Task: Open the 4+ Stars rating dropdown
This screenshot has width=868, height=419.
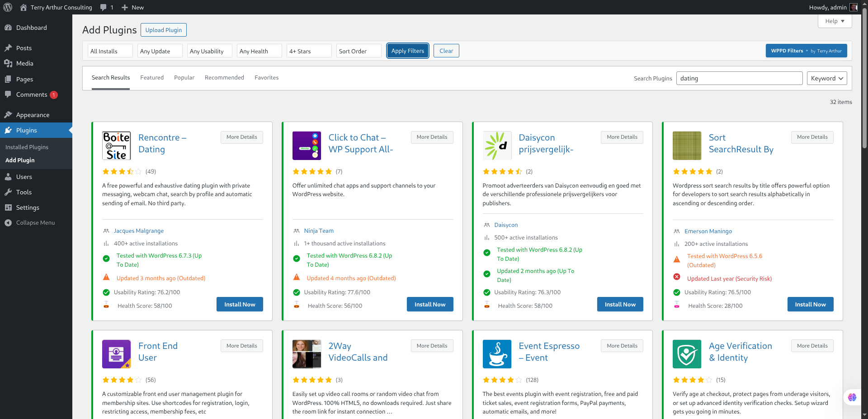Action: 309,51
